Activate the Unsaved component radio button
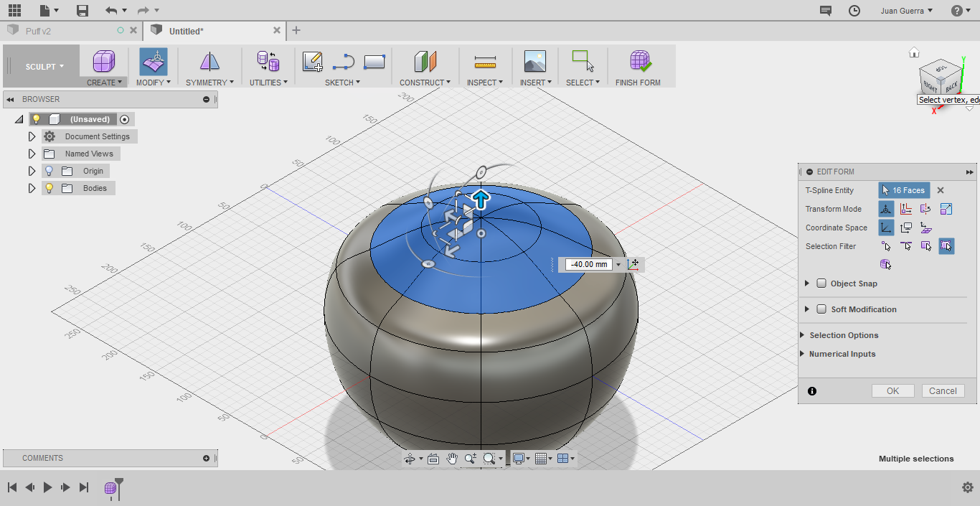This screenshot has height=506, width=980. 125,119
